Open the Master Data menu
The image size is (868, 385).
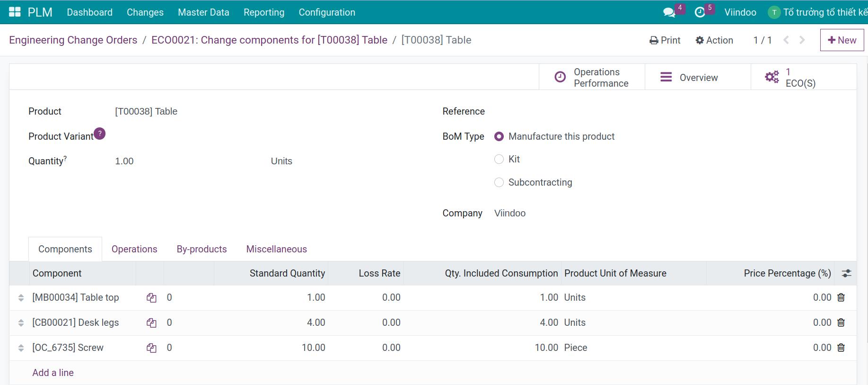coord(203,12)
